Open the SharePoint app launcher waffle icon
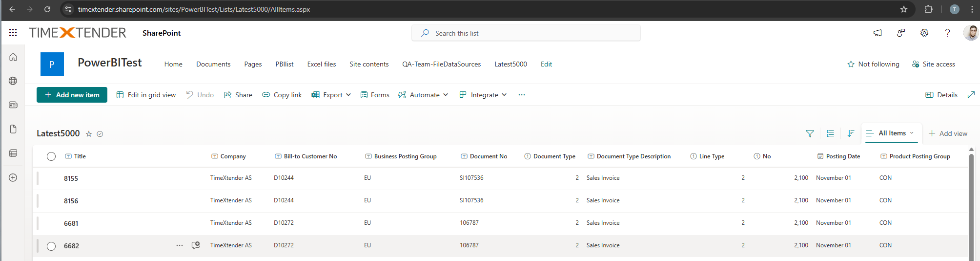 click(13, 33)
